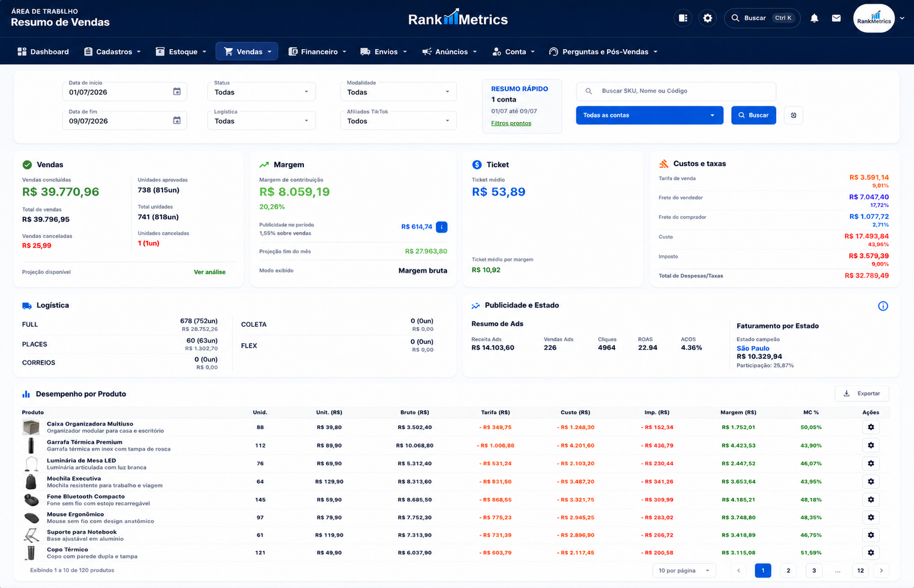Toggle the sidebar layout icon
This screenshot has height=588, width=914.
(683, 18)
